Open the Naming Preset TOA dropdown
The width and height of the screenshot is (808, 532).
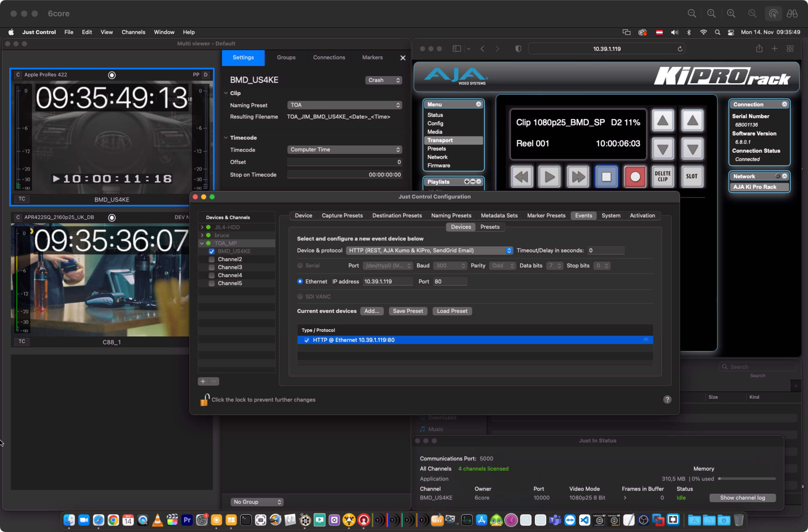(x=344, y=105)
